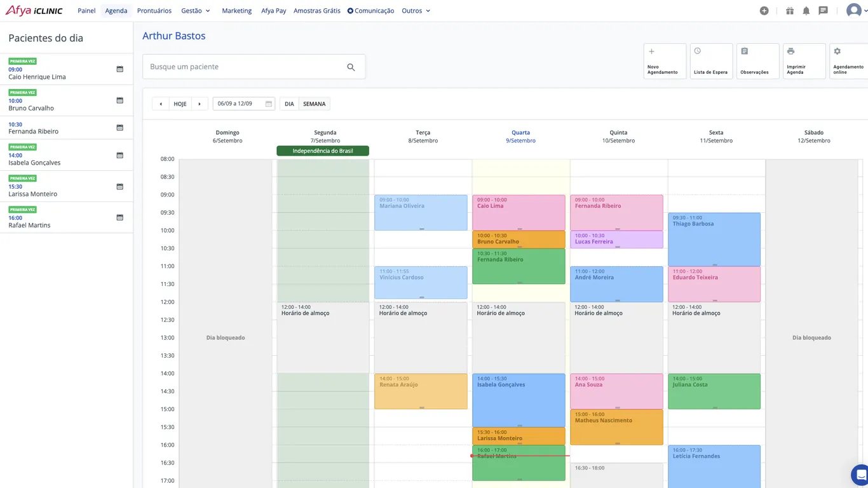The height and width of the screenshot is (488, 868).
Task: Switch to DIA view
Action: click(x=289, y=104)
